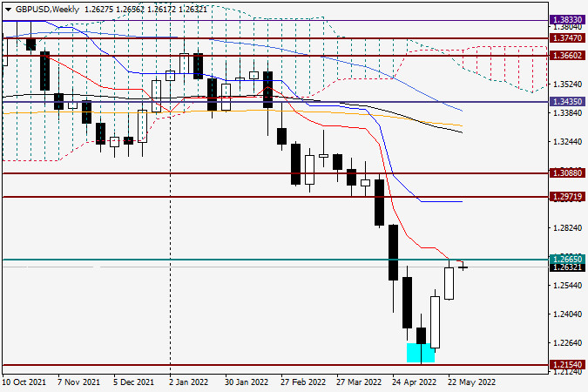The height and width of the screenshot is (392, 588).
Task: Click the 1.33840 price scale value
Action: pyautogui.click(x=568, y=112)
